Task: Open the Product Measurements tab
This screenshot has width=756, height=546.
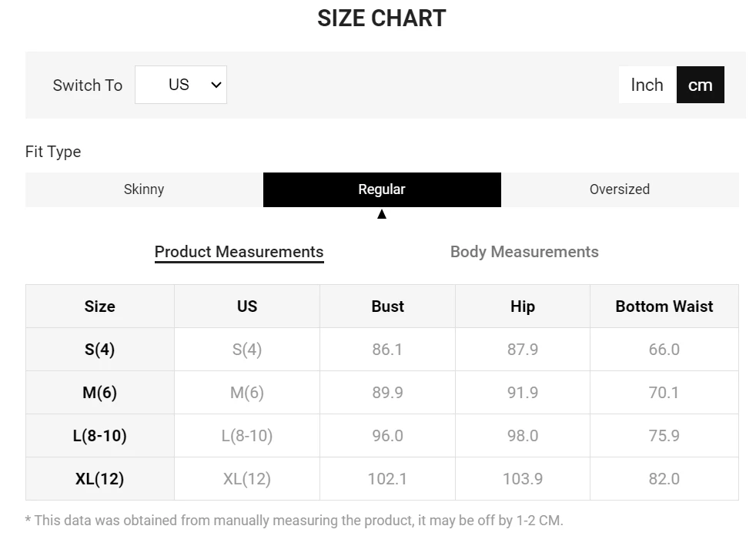Action: click(239, 252)
